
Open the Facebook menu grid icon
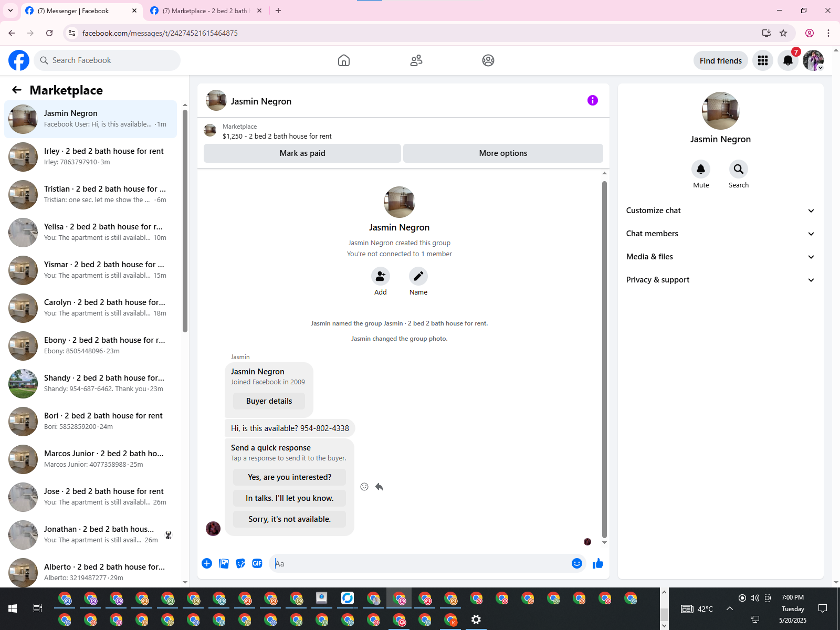click(x=763, y=60)
